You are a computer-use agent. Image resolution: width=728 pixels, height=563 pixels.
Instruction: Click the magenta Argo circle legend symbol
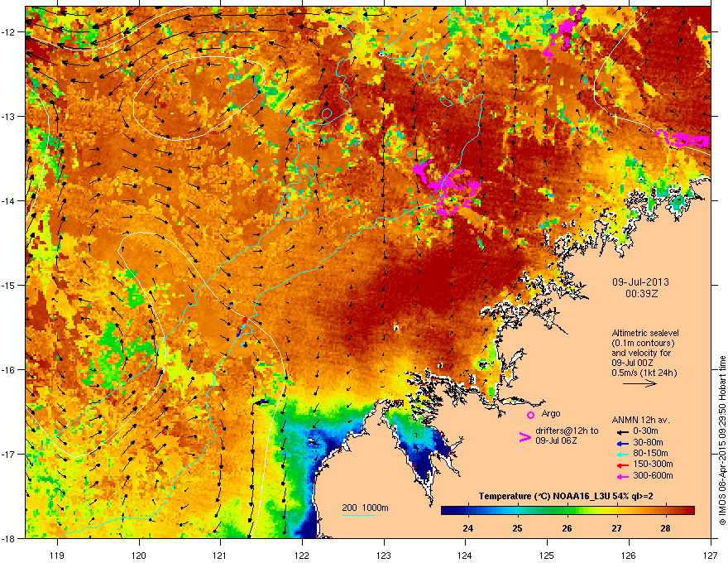coord(530,415)
